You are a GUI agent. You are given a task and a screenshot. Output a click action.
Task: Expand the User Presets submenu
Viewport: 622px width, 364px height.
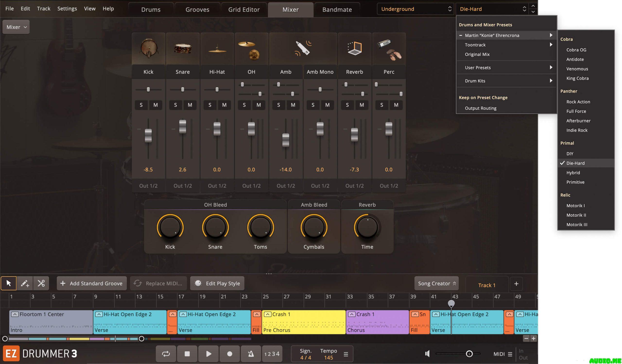tap(506, 68)
